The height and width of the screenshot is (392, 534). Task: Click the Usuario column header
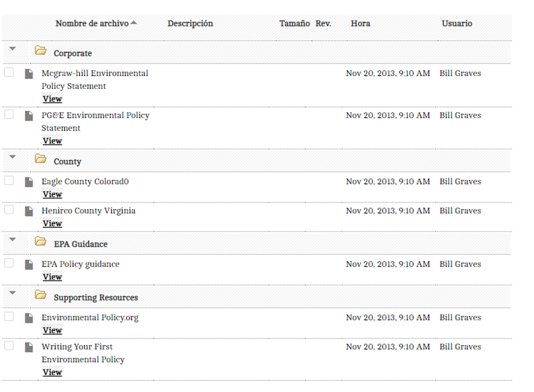tap(457, 23)
